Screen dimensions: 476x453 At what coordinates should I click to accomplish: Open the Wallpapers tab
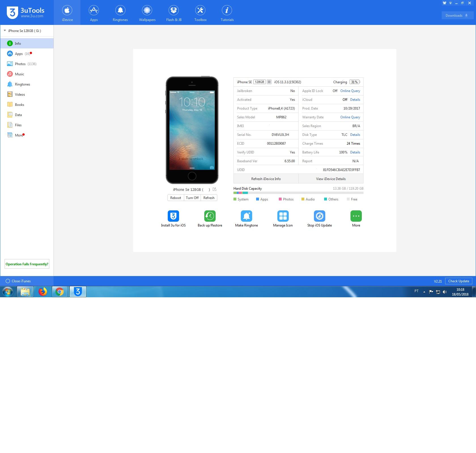[x=147, y=13]
